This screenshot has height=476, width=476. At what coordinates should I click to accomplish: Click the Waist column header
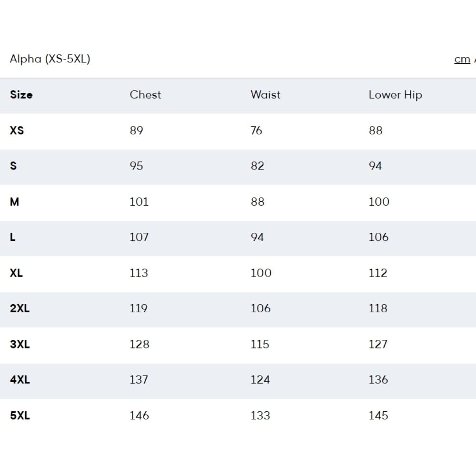[x=265, y=95]
